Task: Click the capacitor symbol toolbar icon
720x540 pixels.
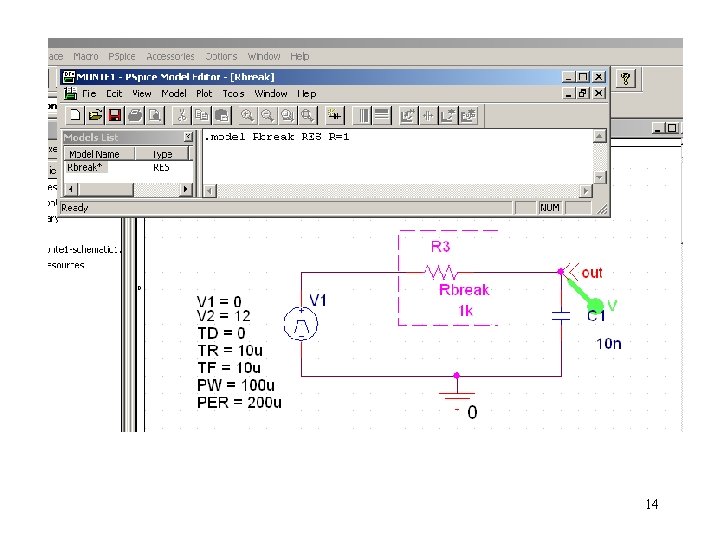Action: tap(428, 115)
